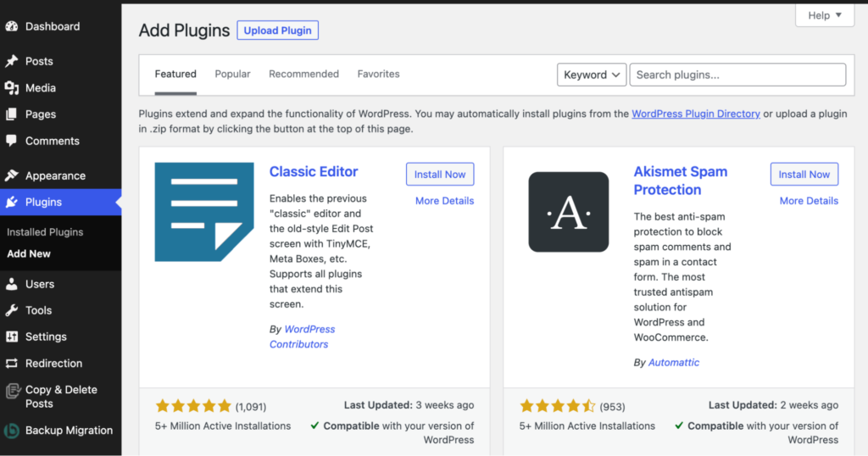Image resolution: width=868 pixels, height=456 pixels.
Task: Click the Tools wrench icon
Action: tap(12, 310)
